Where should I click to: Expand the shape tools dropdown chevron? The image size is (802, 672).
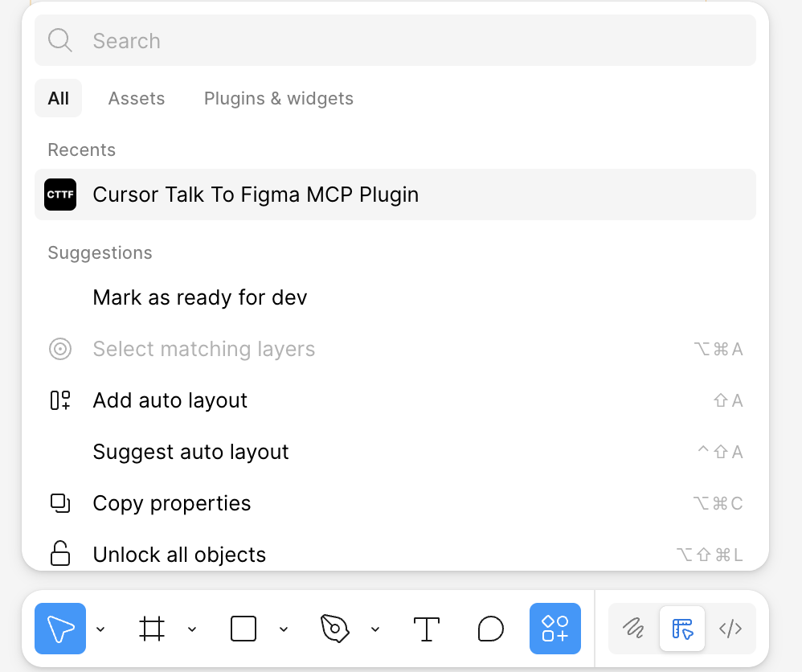point(284,629)
